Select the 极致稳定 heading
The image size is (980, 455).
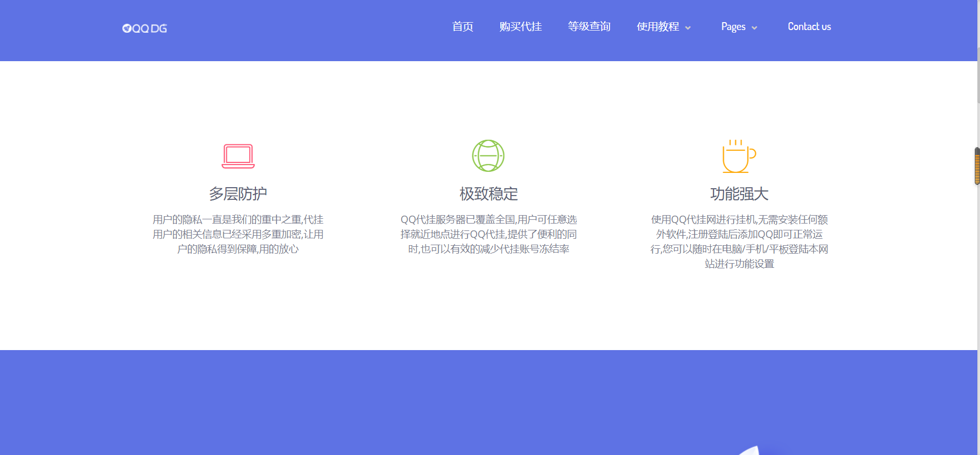pos(488,194)
